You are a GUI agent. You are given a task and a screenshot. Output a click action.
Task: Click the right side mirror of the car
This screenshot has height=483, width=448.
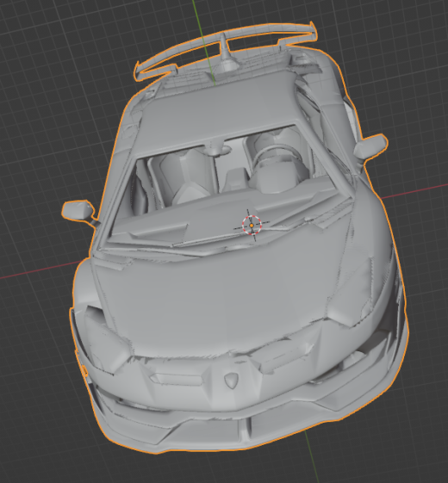[370, 146]
